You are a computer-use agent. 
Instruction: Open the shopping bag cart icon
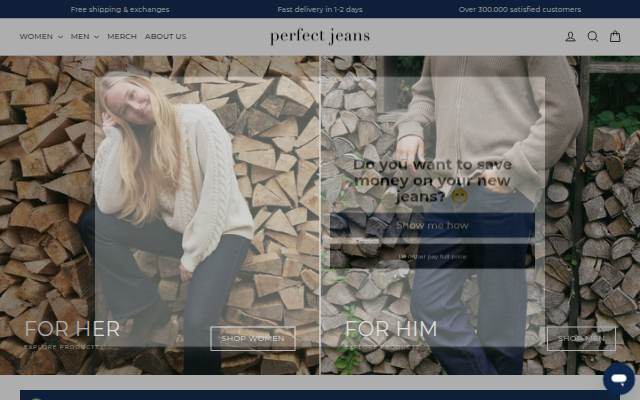tap(615, 36)
